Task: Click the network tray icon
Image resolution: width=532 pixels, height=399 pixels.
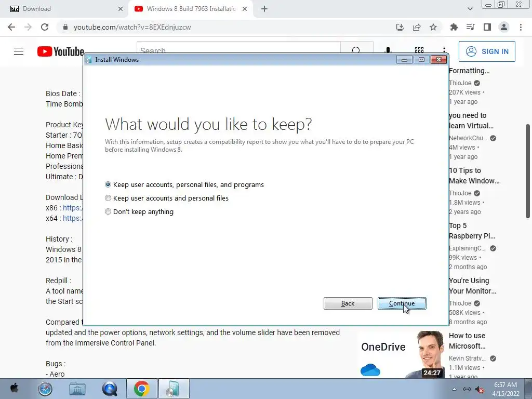Action: [467, 389]
